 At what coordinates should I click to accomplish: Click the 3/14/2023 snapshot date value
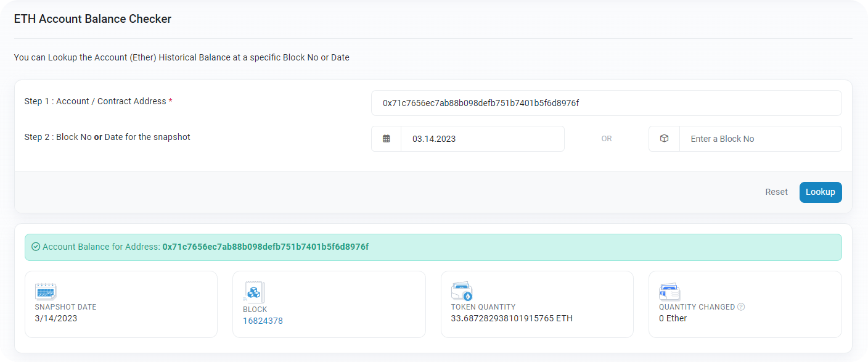coord(56,318)
